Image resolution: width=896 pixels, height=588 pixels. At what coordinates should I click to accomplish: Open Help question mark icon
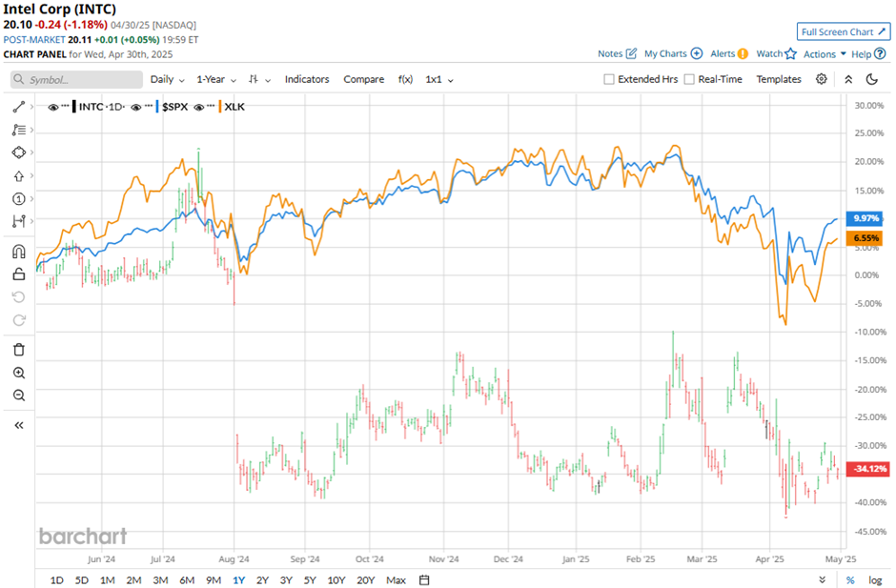click(x=881, y=53)
